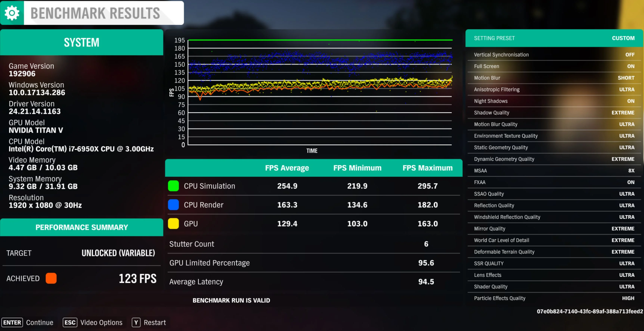Click the Restart label
This screenshot has height=331, width=644.
pos(155,322)
